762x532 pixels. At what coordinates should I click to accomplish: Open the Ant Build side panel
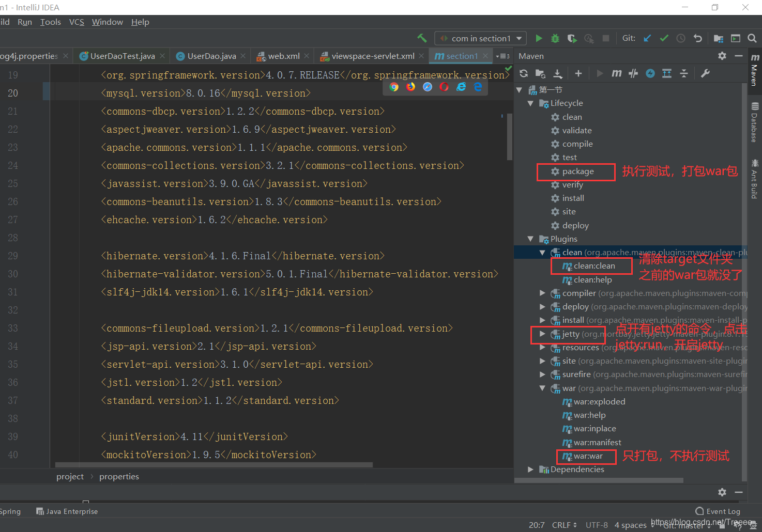point(755,179)
